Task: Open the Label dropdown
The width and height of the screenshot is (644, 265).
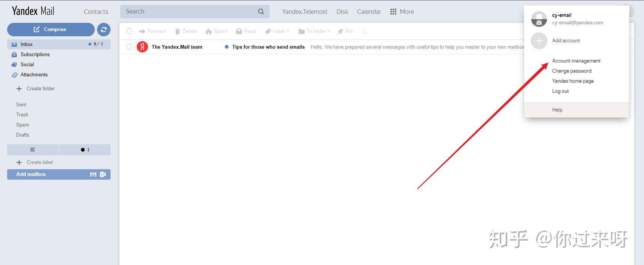Action: (278, 31)
